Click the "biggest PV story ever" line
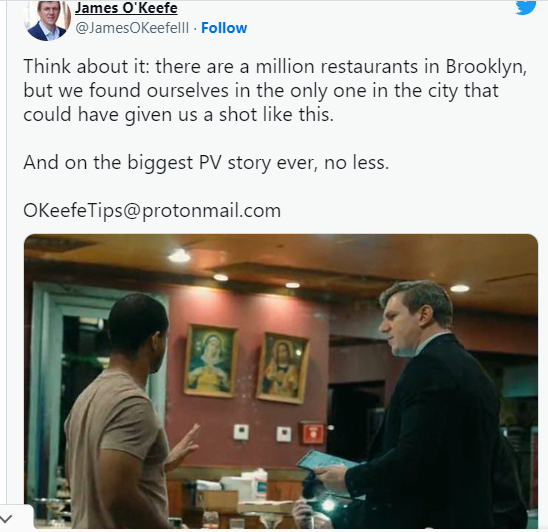Viewport: 548px width, 532px height. tap(206, 163)
